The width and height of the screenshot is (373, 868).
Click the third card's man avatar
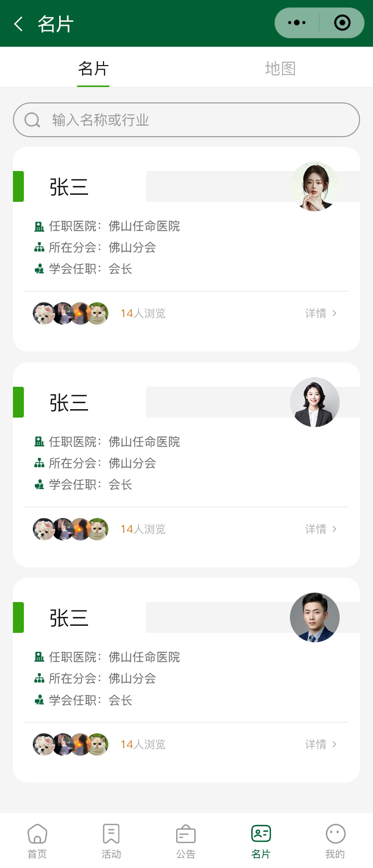point(314,617)
